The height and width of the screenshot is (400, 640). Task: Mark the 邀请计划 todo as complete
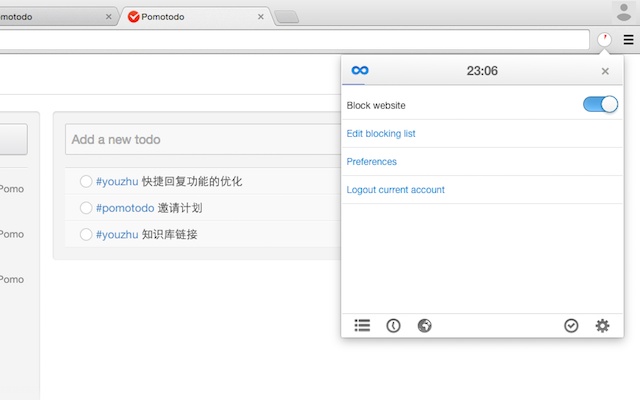coord(86,208)
